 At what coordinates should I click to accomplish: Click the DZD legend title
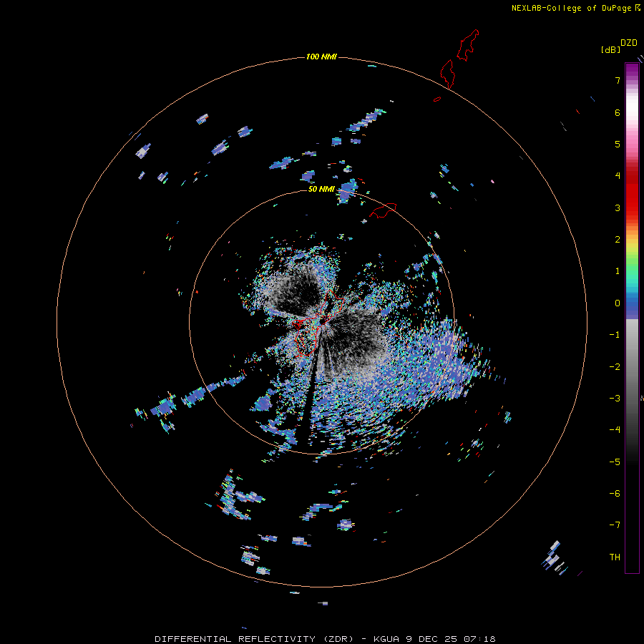629,43
